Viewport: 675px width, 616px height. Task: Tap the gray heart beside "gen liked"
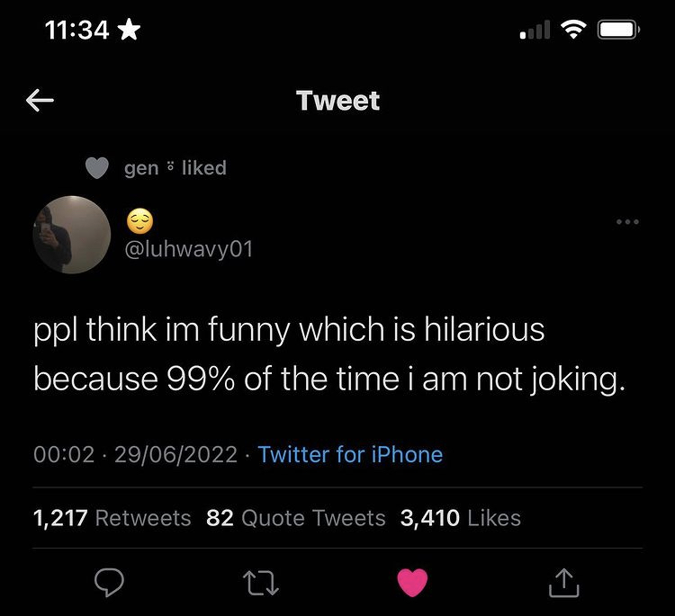click(97, 168)
